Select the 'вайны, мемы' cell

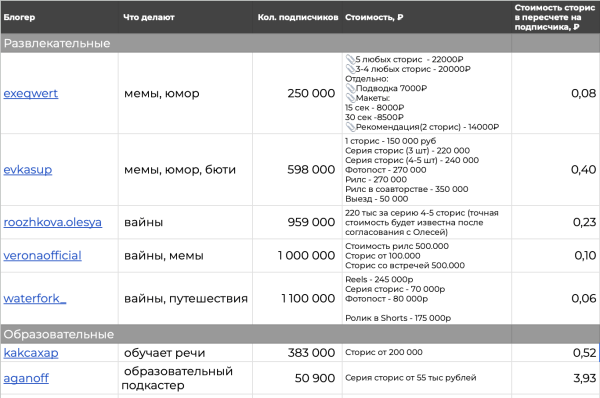pyautogui.click(x=186, y=255)
